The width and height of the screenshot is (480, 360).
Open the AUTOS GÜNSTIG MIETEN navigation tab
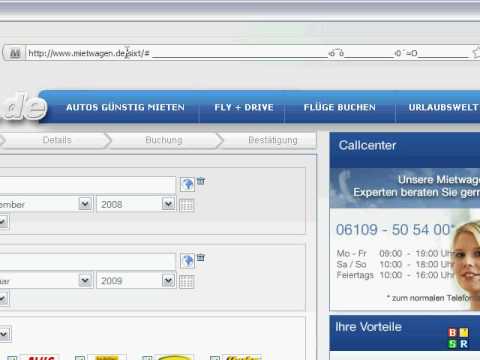pyautogui.click(x=125, y=107)
